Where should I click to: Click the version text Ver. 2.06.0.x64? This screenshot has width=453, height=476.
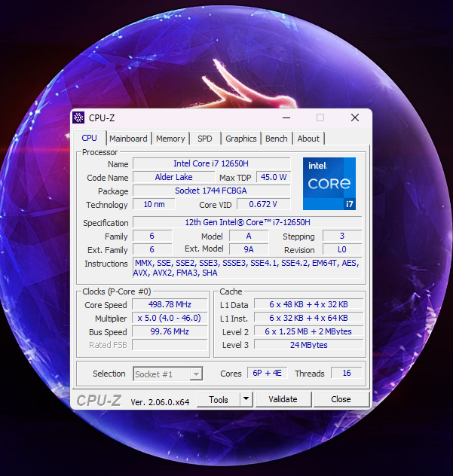pos(160,402)
